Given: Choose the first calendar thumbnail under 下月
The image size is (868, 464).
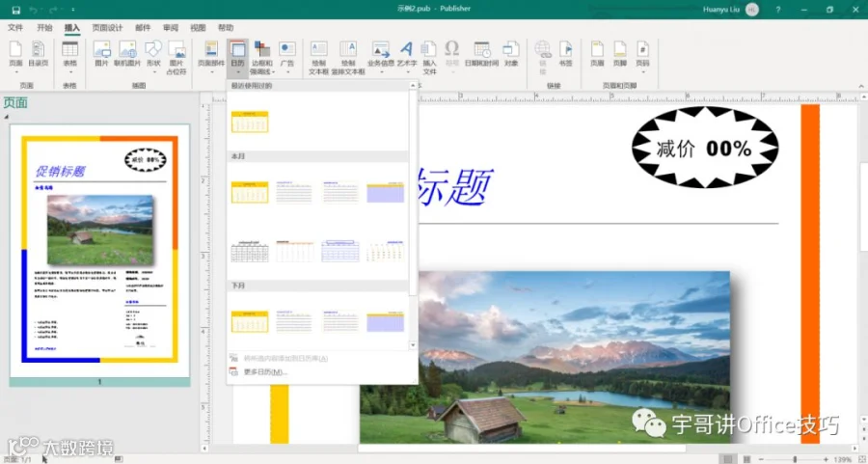Looking at the screenshot, I should tap(250, 321).
